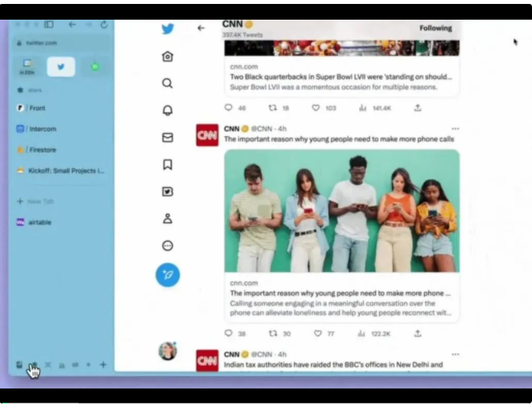Select the pinned Twitter favorite tile
532x405 pixels.
pyautogui.click(x=61, y=66)
